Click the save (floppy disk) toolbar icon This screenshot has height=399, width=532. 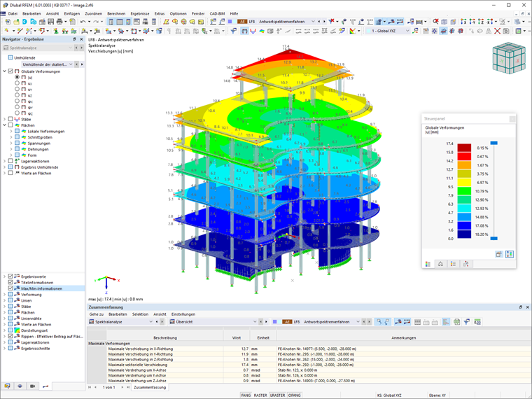click(50, 22)
